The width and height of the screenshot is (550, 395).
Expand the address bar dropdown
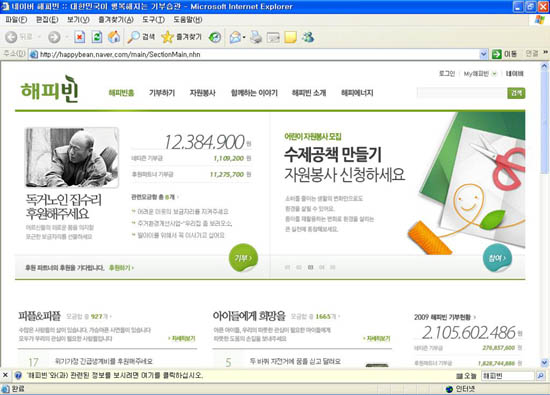click(x=483, y=54)
